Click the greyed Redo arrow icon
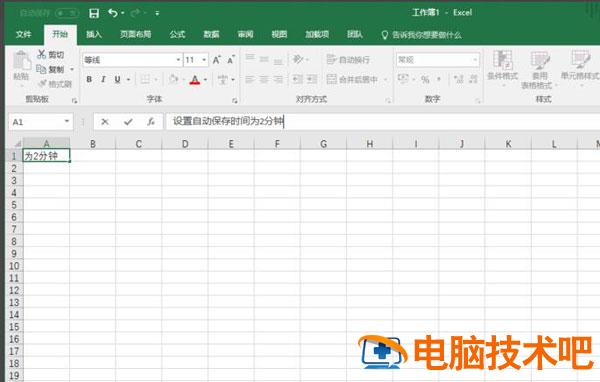 tap(135, 13)
